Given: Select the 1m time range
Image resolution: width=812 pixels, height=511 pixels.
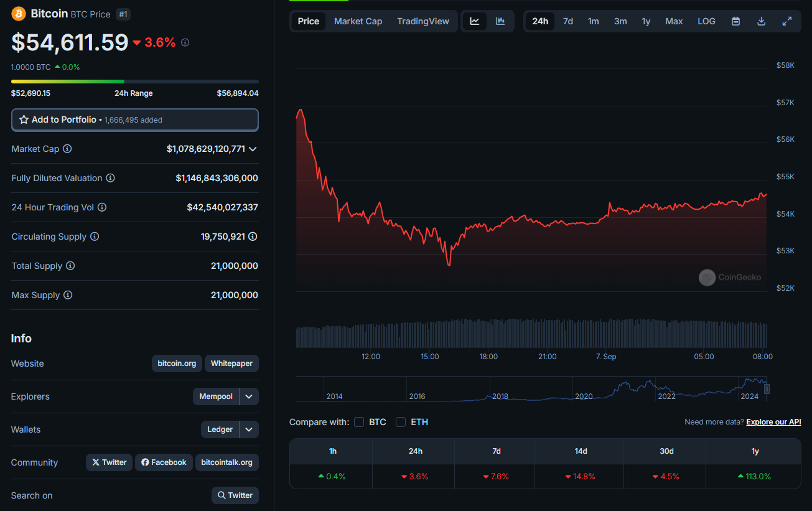Looking at the screenshot, I should pos(594,21).
